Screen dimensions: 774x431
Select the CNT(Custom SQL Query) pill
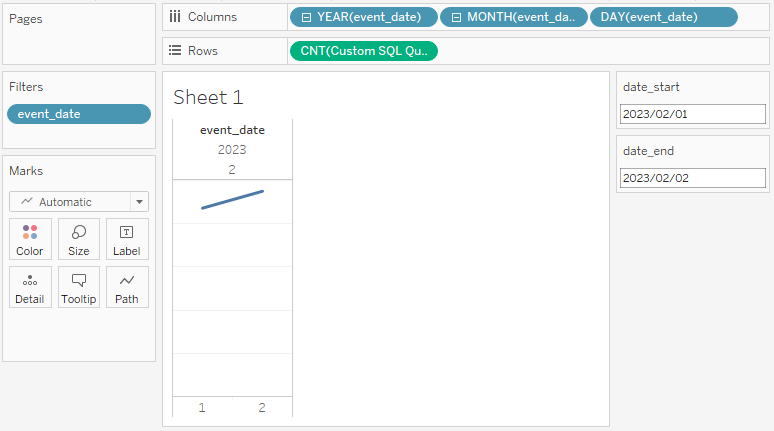coord(364,51)
